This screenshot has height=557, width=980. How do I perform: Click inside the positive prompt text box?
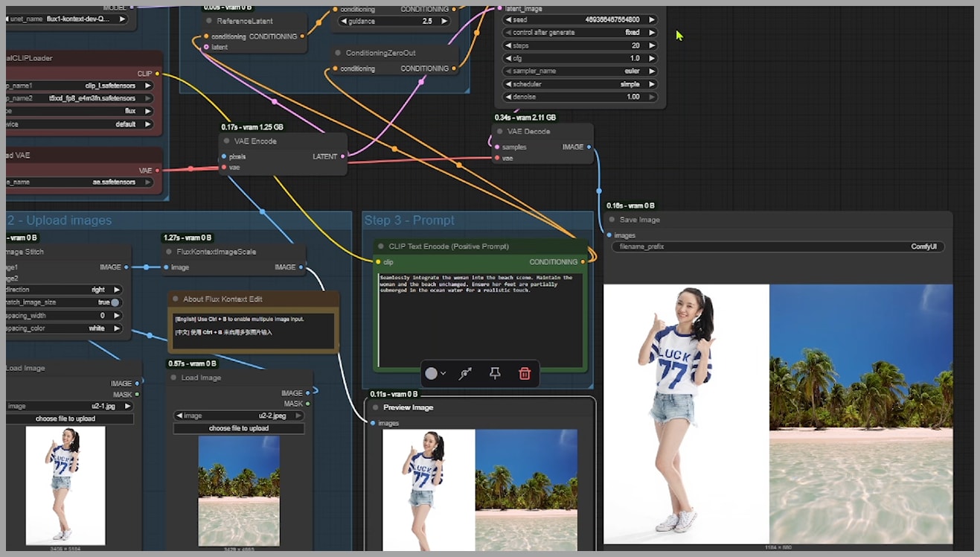480,320
